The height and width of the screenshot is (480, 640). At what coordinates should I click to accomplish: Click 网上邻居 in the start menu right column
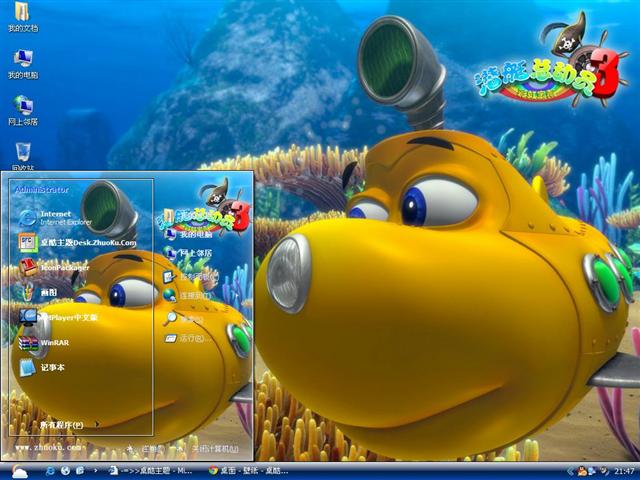[x=188, y=253]
